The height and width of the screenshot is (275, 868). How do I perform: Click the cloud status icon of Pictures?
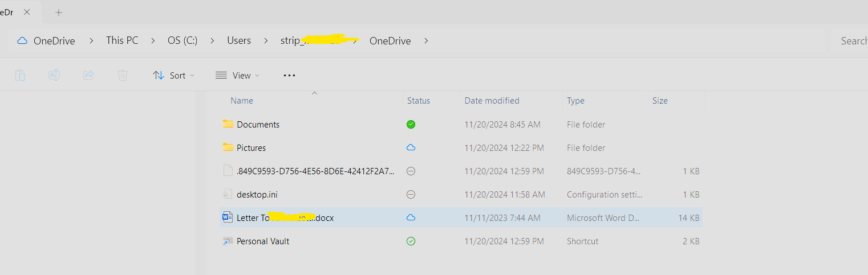(411, 147)
